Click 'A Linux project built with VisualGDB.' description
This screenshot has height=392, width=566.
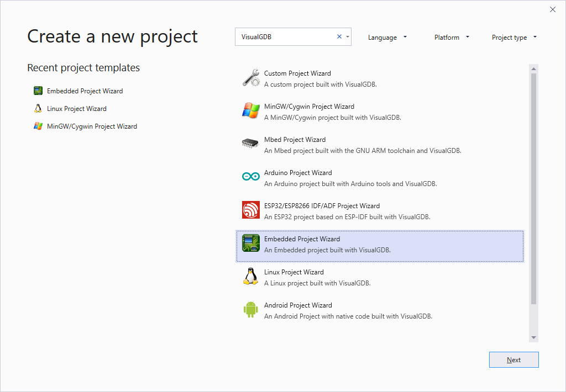coord(317,283)
